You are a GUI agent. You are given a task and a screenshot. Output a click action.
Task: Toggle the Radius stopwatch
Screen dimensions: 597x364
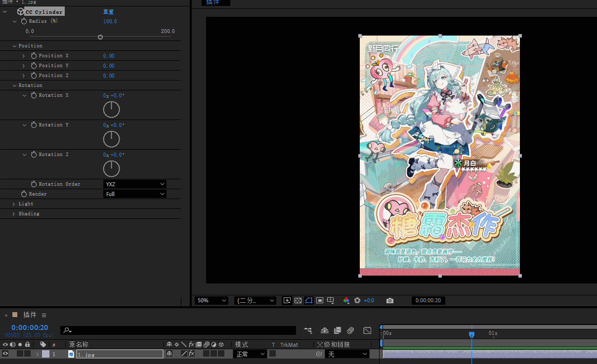24,21
